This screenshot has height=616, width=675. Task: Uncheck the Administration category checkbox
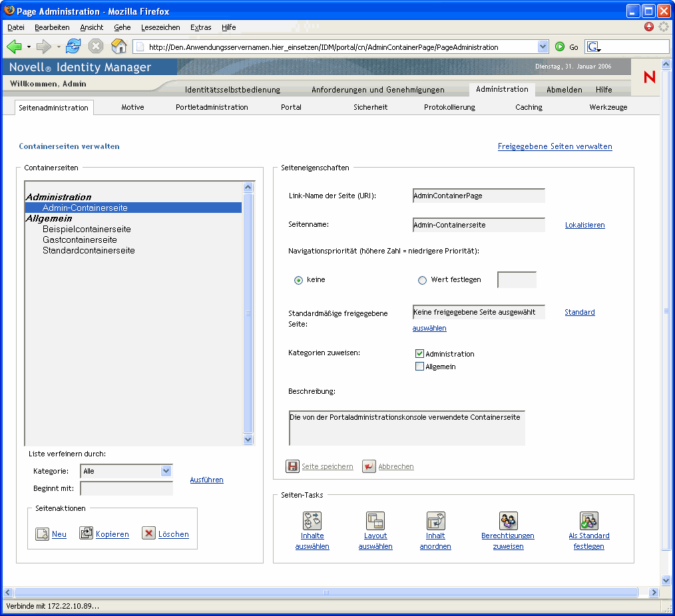[x=419, y=354]
